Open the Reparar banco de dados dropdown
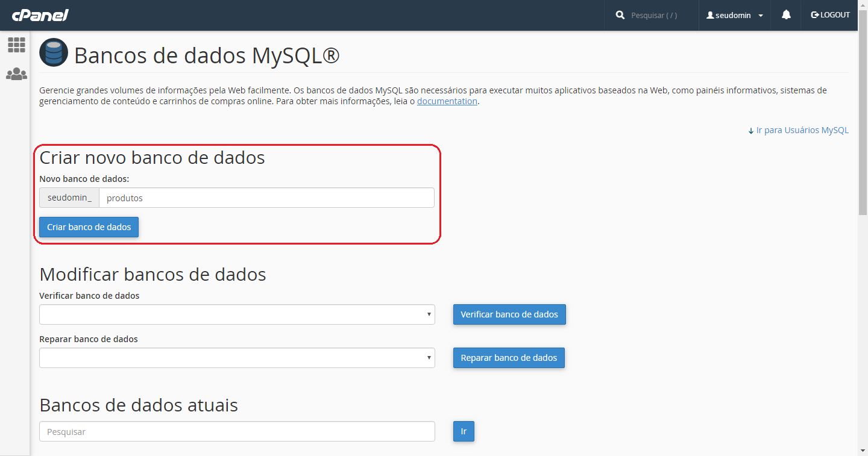The image size is (868, 456). pos(237,358)
